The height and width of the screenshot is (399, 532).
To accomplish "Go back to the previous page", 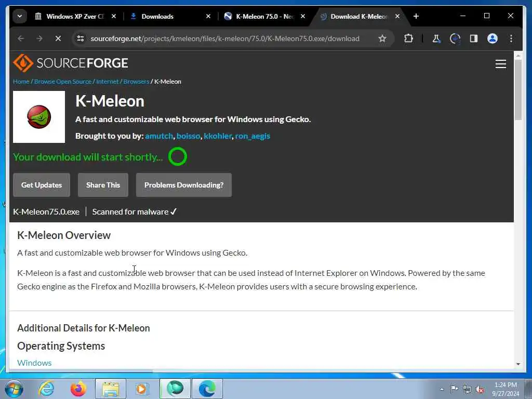I will [x=21, y=38].
